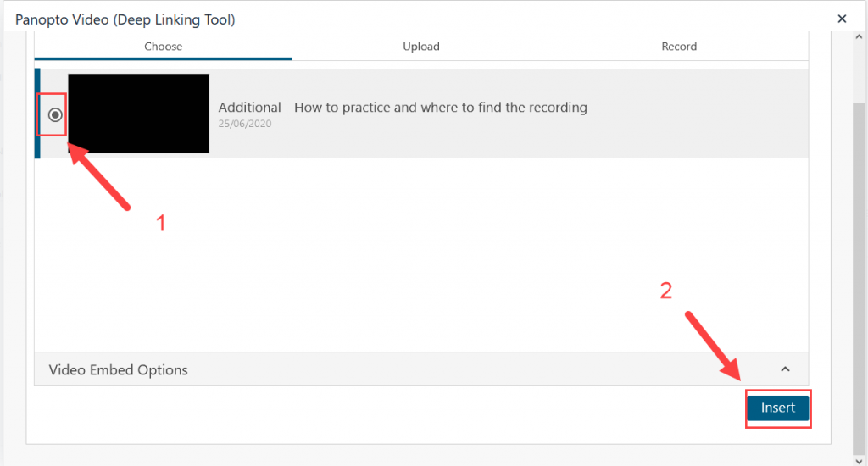Click the scrollbar up arrow
868x466 pixels.
(859, 37)
